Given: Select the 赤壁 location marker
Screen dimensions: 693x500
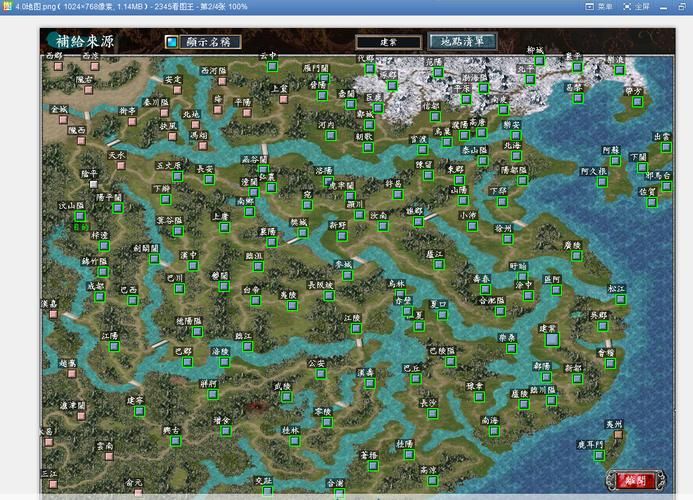Looking at the screenshot, I should 407,311.
